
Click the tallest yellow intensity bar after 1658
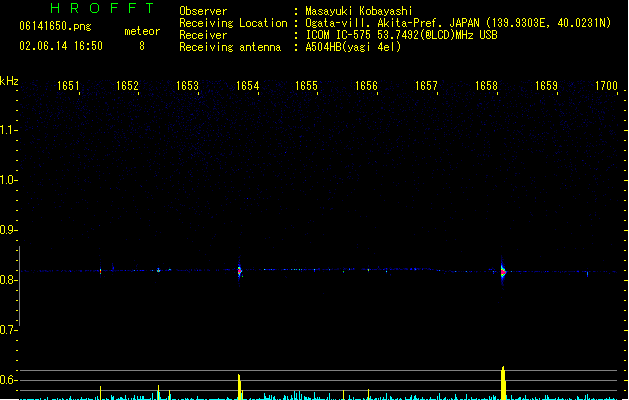click(x=503, y=383)
